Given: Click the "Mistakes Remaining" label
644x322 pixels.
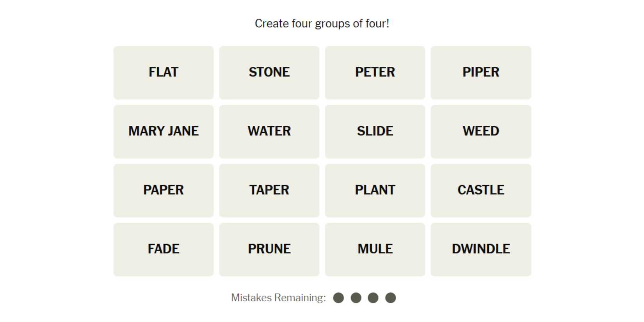Looking at the screenshot, I should 278,298.
